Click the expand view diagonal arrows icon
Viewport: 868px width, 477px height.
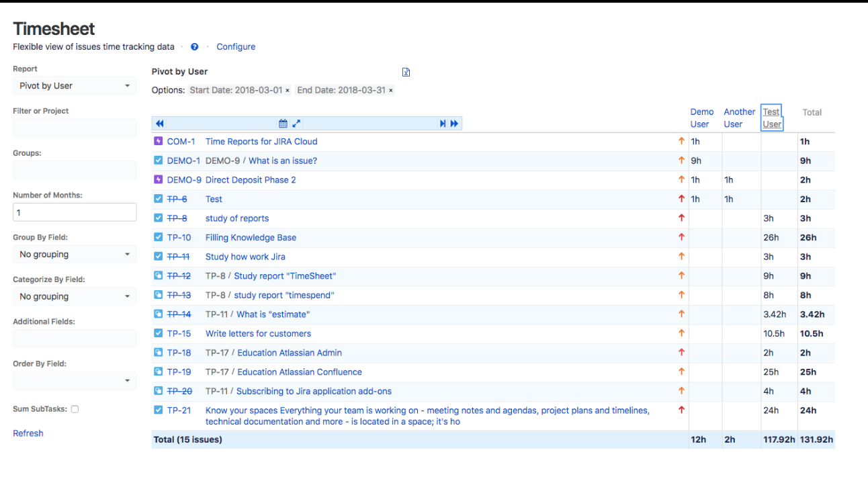pos(296,123)
